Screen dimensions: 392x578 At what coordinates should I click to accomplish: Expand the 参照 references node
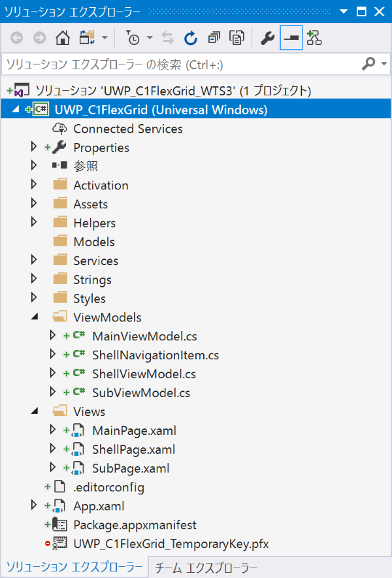33,165
